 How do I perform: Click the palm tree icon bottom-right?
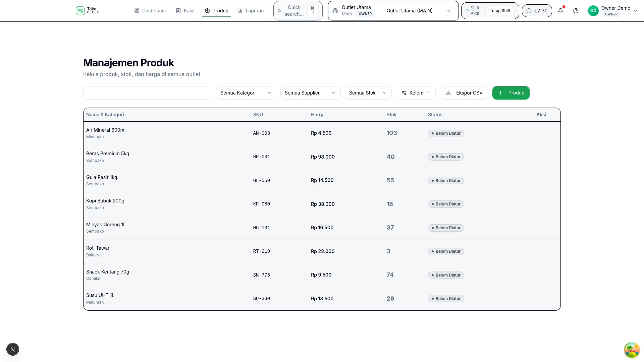(x=632, y=350)
